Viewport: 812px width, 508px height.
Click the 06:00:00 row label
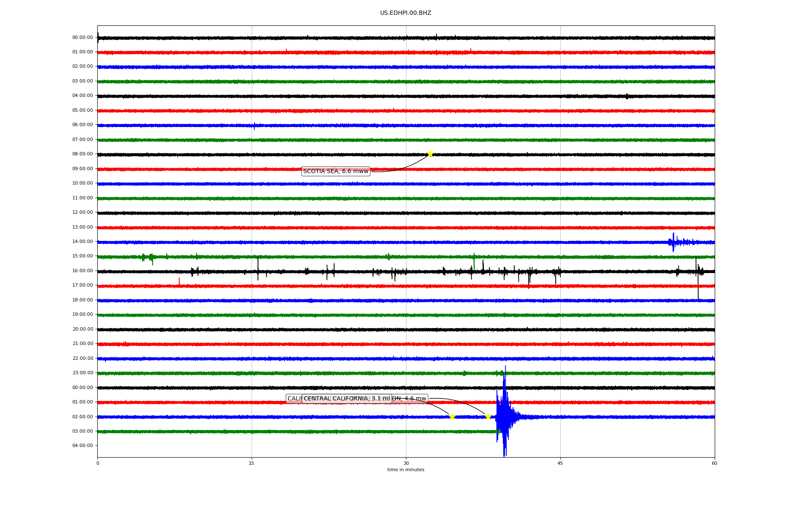(82, 125)
